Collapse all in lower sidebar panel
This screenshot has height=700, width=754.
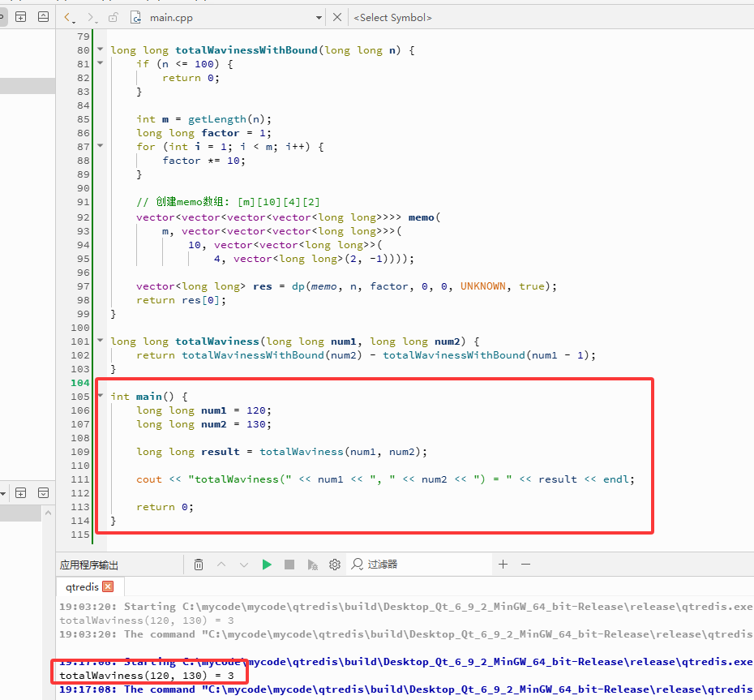(x=43, y=493)
